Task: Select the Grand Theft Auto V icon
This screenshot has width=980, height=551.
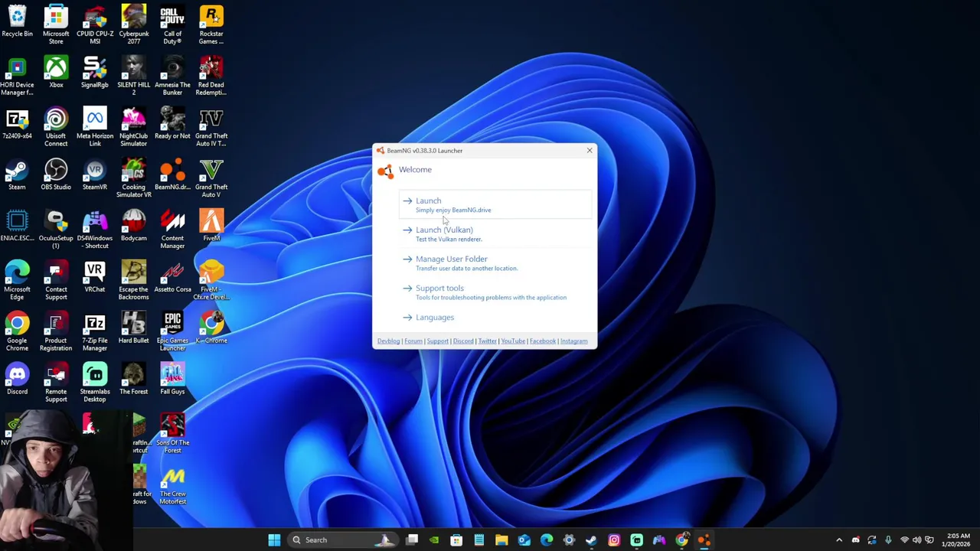Action: [211, 178]
